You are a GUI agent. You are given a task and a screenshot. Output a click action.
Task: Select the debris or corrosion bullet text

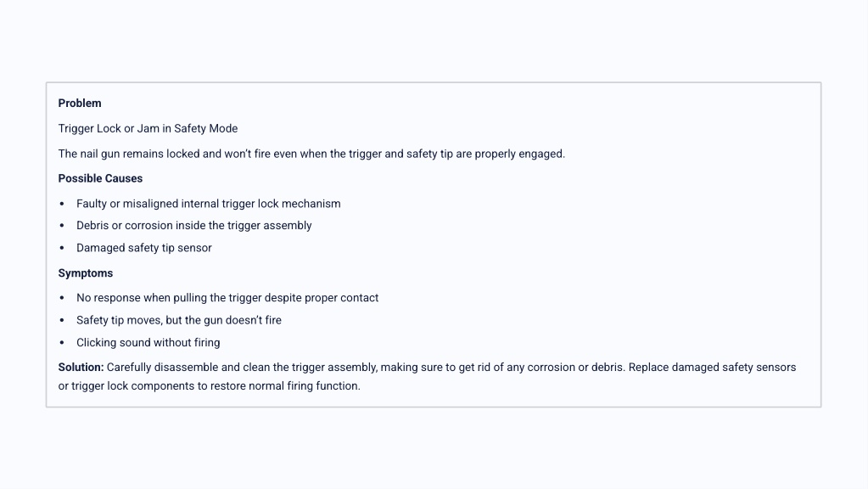193,226
